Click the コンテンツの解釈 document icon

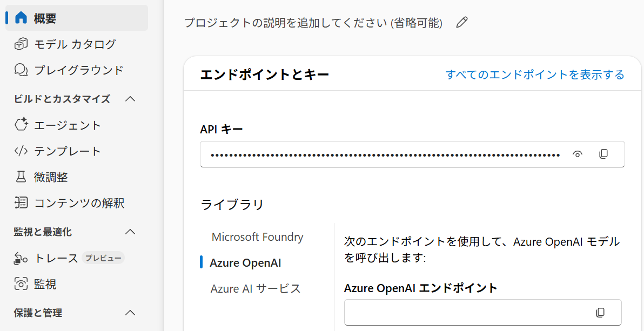(x=21, y=202)
